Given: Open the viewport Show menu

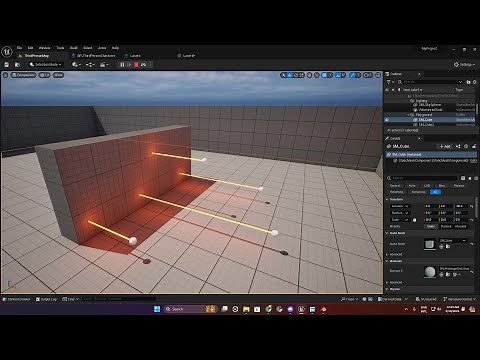Looking at the screenshot, I should coord(58,75).
